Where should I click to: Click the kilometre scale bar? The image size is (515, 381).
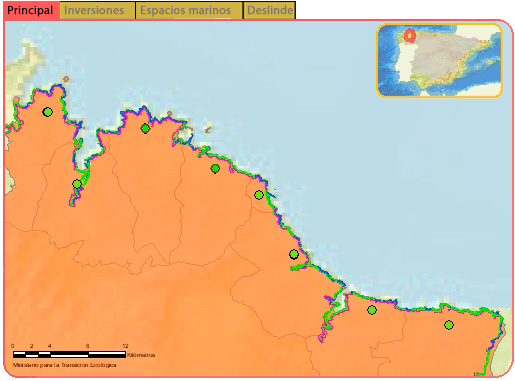(x=69, y=354)
